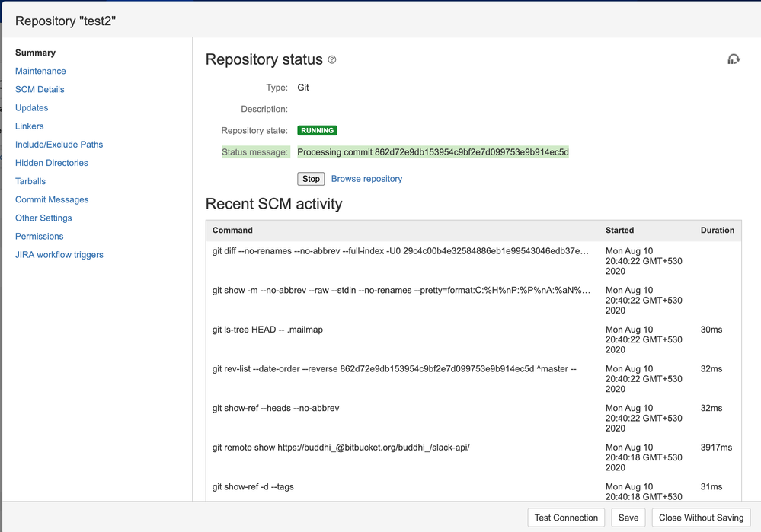Image resolution: width=761 pixels, height=532 pixels.
Task: Go to Commit Messages settings
Action: click(52, 200)
